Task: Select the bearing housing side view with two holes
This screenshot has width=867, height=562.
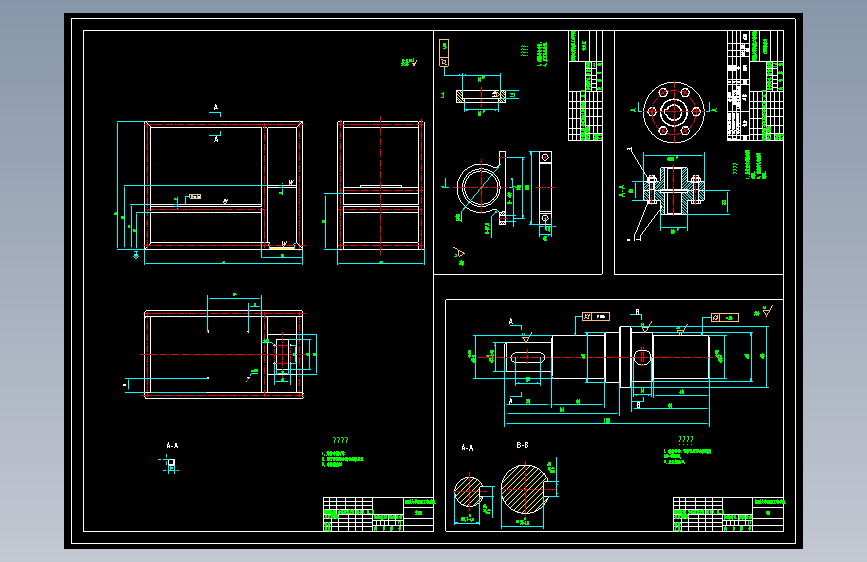Action: coord(545,188)
